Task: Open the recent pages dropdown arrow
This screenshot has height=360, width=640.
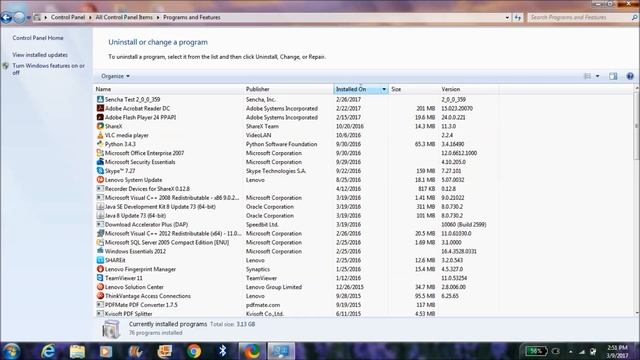Action: pyautogui.click(x=29, y=18)
